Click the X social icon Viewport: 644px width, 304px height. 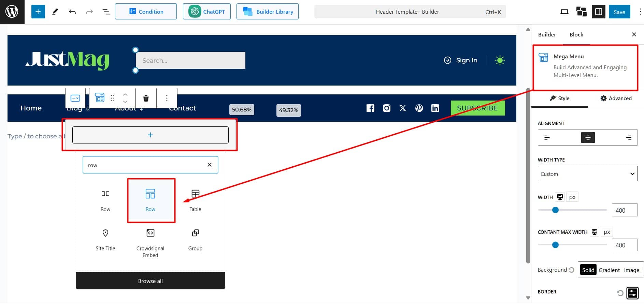pyautogui.click(x=403, y=108)
